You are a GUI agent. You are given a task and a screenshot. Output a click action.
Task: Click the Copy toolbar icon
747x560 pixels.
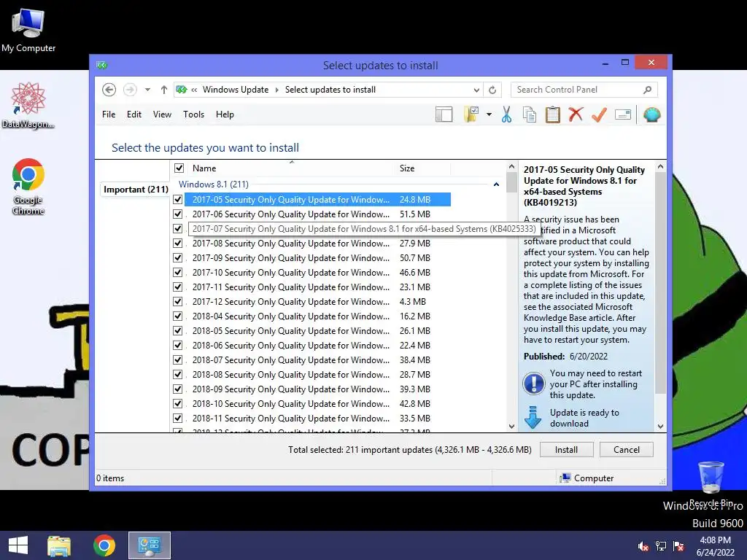[x=530, y=114]
